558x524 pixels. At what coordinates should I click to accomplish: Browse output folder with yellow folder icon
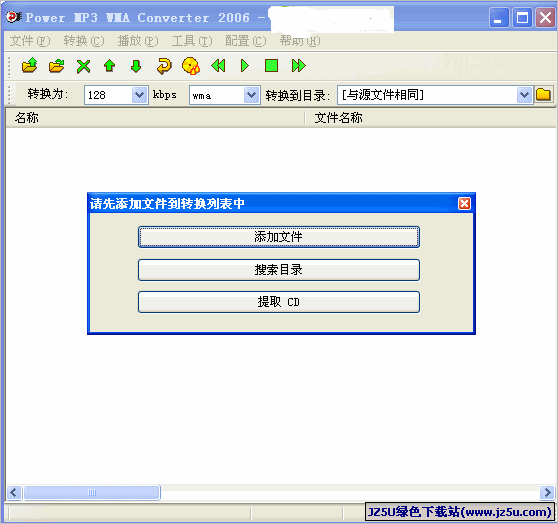point(543,95)
